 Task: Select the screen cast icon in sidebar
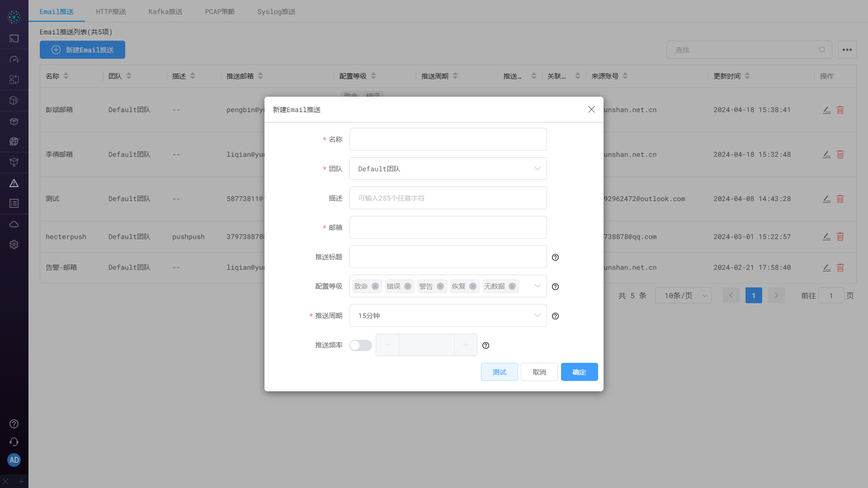pos(14,38)
